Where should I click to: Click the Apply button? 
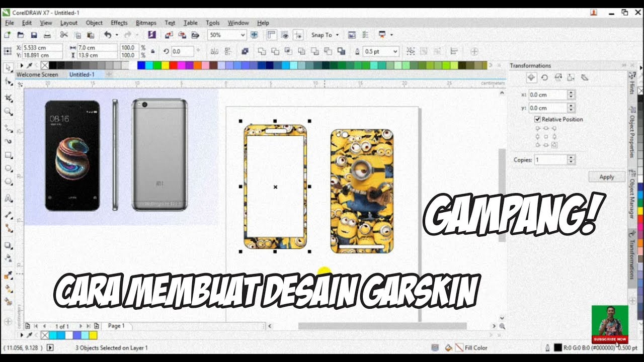607,177
